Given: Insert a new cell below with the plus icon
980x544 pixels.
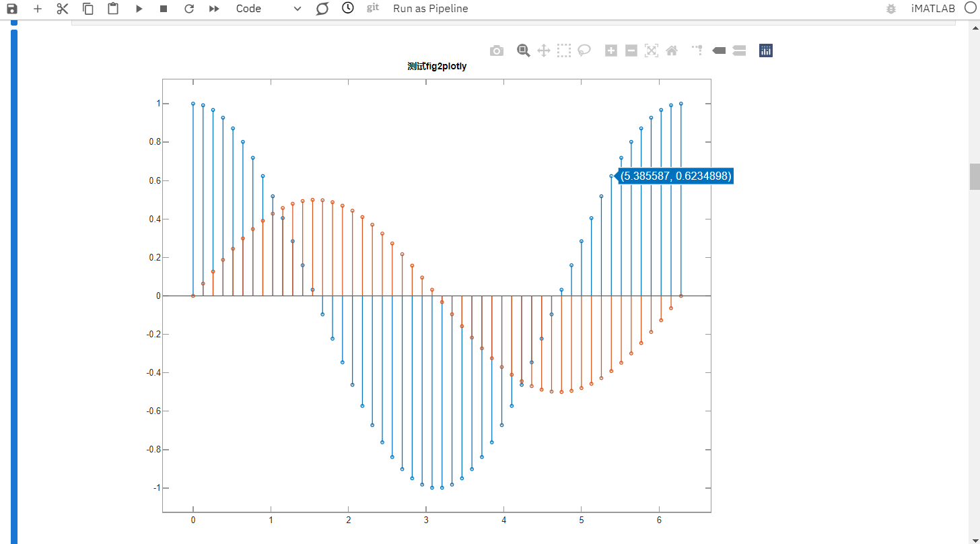Looking at the screenshot, I should point(38,9).
